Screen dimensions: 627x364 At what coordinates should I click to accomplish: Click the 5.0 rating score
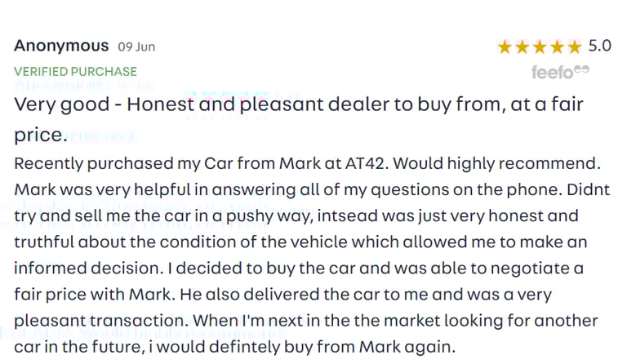(x=599, y=46)
